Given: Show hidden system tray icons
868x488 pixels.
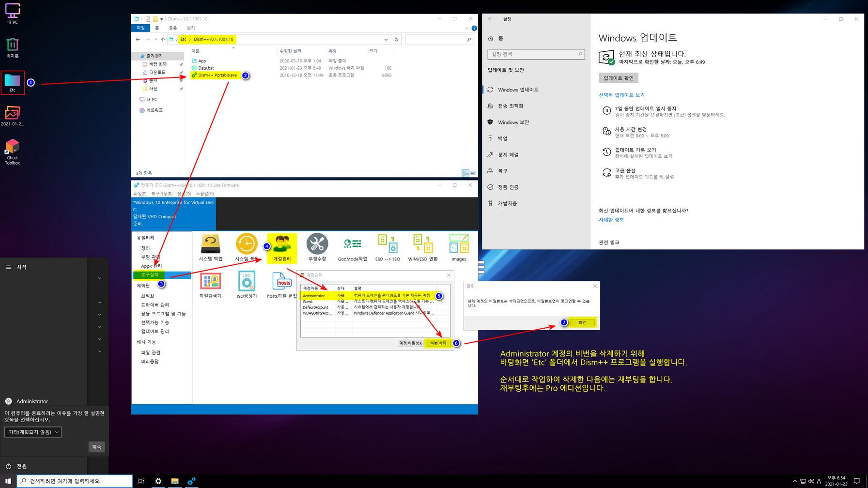Looking at the screenshot, I should pyautogui.click(x=794, y=481).
